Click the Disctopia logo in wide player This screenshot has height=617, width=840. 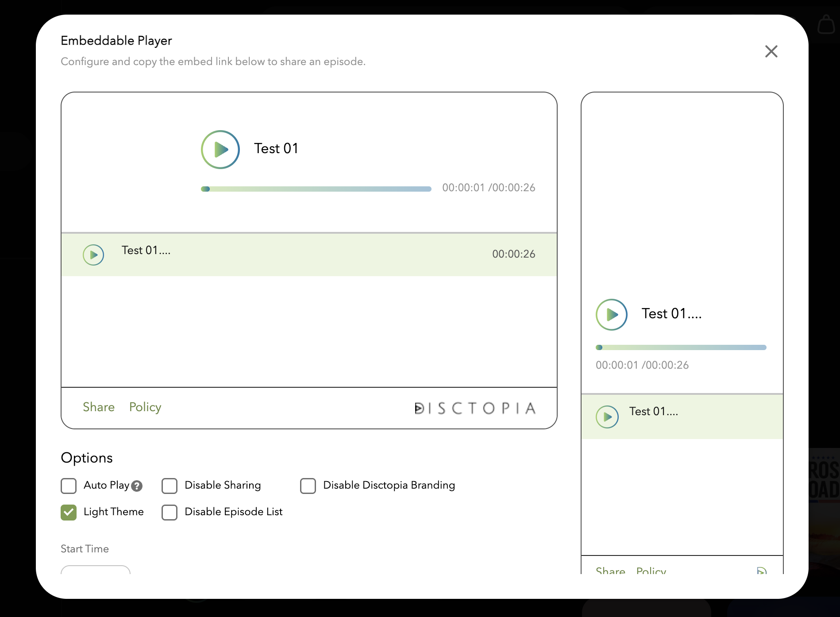(x=475, y=408)
